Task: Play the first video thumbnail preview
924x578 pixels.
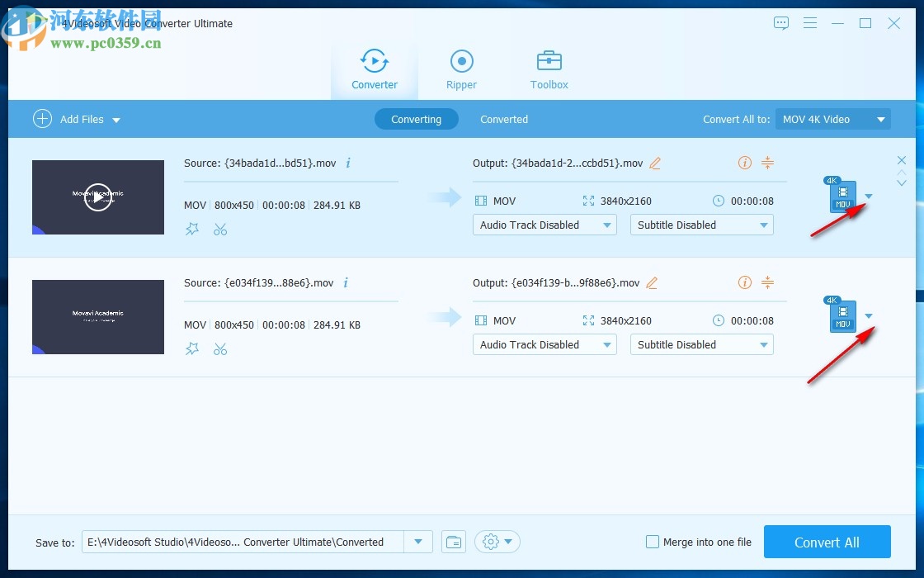Action: click(x=98, y=197)
